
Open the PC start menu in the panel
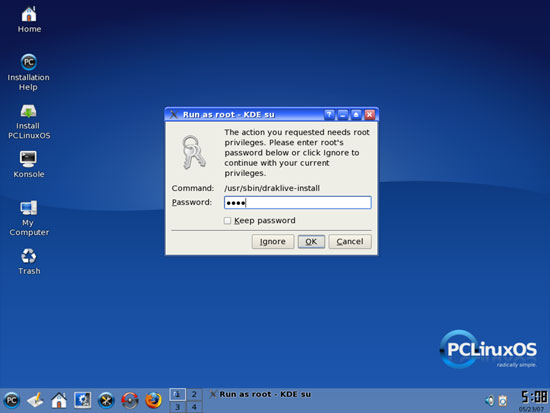click(x=11, y=400)
